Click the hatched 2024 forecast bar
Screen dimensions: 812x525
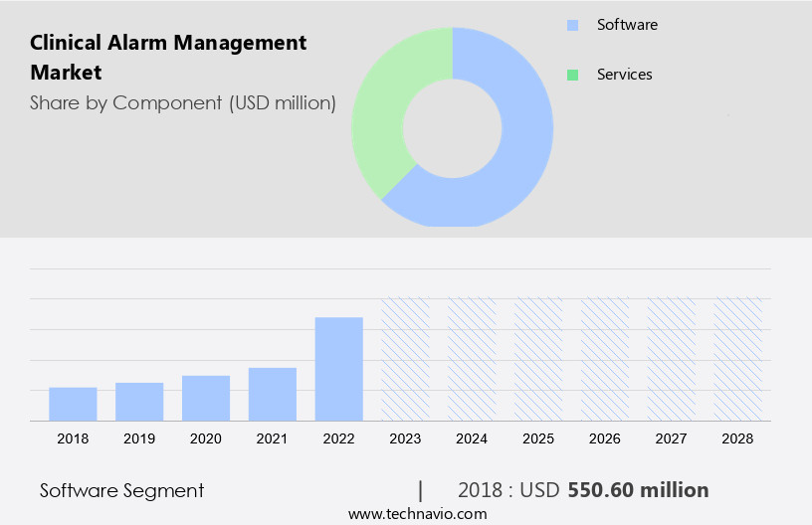point(472,359)
